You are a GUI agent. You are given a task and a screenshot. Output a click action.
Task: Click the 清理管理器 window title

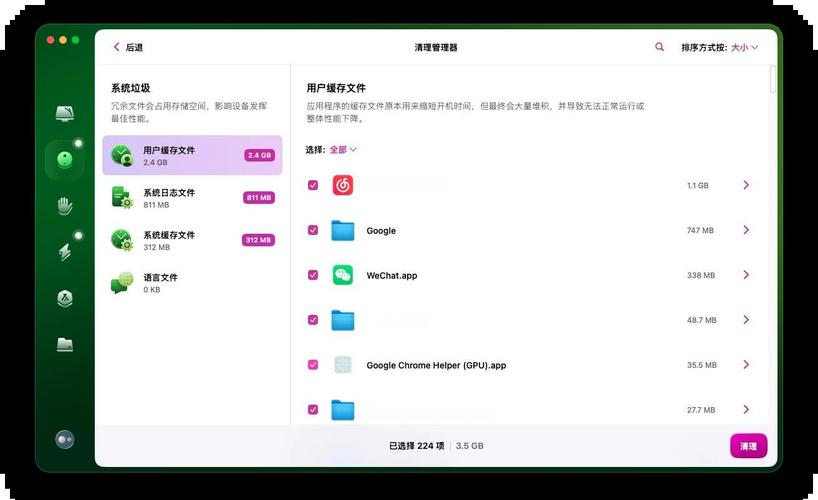click(x=436, y=47)
